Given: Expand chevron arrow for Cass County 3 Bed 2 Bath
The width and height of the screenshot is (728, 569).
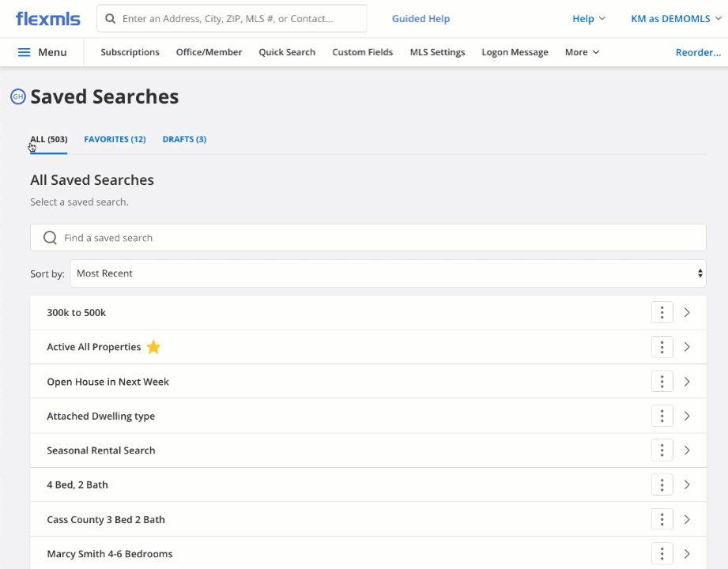Looking at the screenshot, I should point(687,519).
